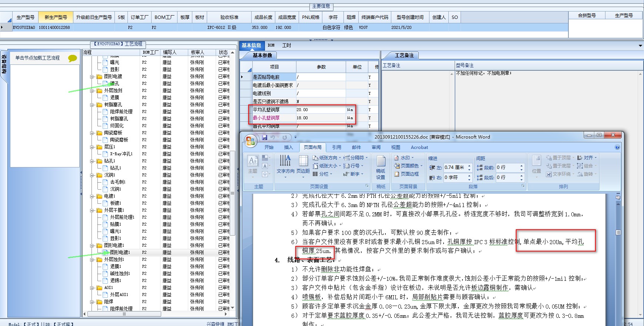Click the 型号创建时间 column header
The image size is (644, 326).
tap(410, 17)
